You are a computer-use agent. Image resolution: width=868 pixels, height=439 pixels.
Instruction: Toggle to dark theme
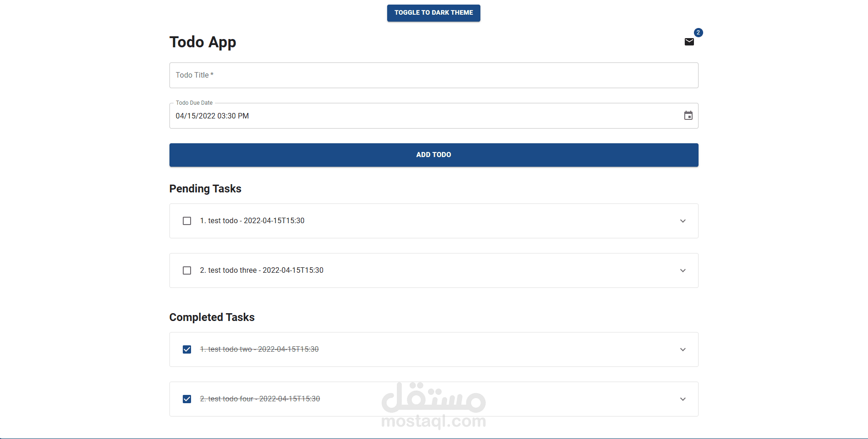[434, 13]
